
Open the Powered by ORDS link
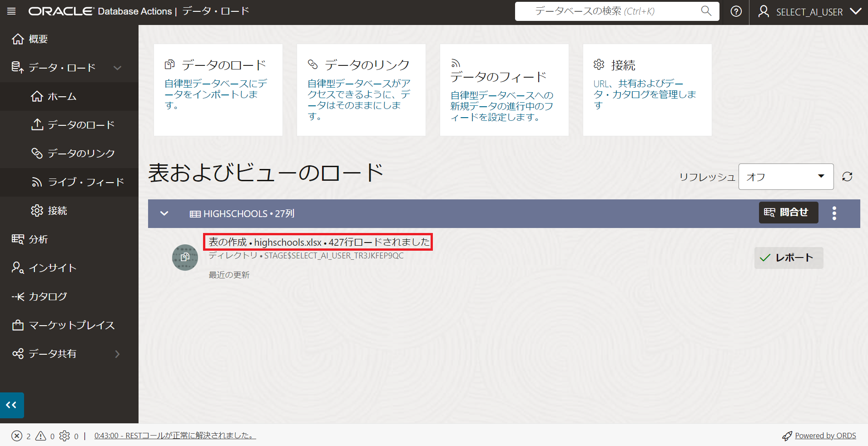(825, 436)
